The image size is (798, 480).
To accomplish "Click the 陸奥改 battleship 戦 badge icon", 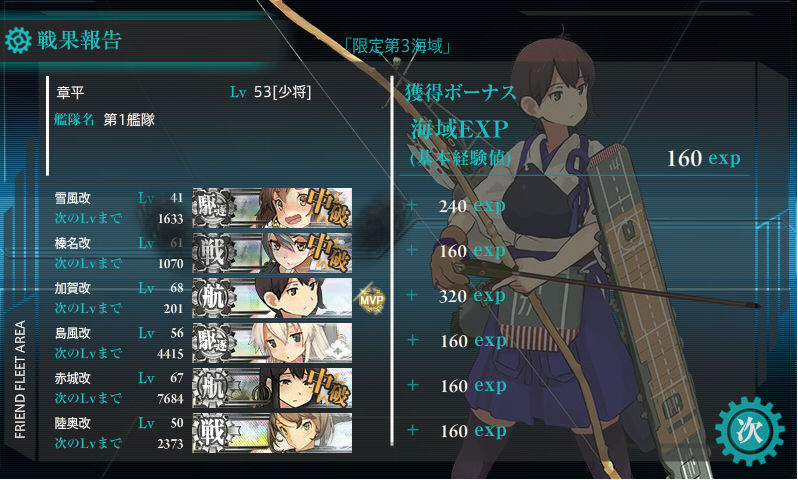I will pyautogui.click(x=214, y=432).
